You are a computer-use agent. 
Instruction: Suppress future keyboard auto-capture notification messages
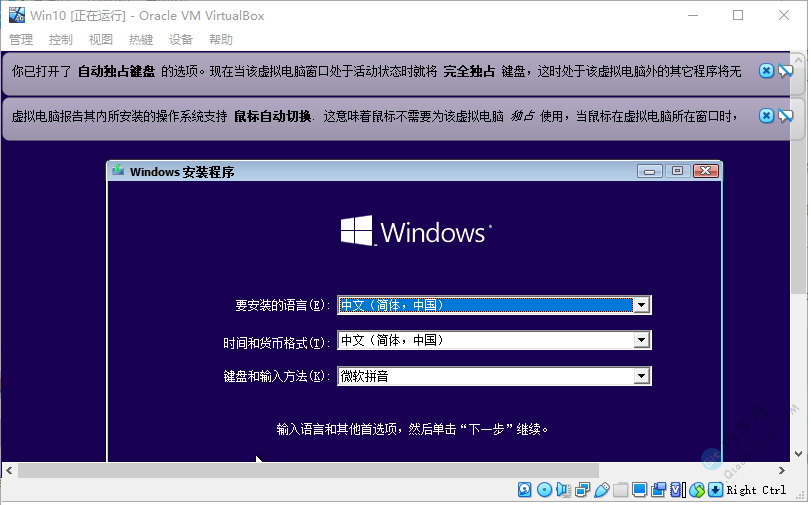(x=785, y=70)
